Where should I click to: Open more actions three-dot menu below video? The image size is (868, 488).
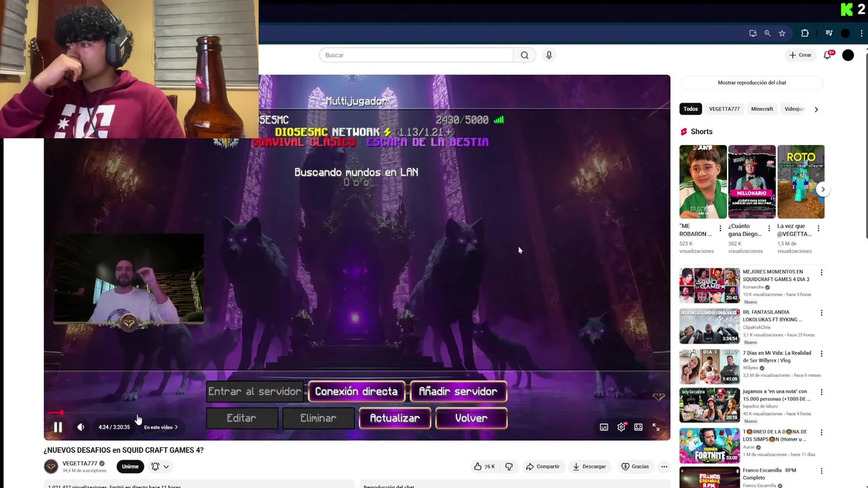coord(664,466)
